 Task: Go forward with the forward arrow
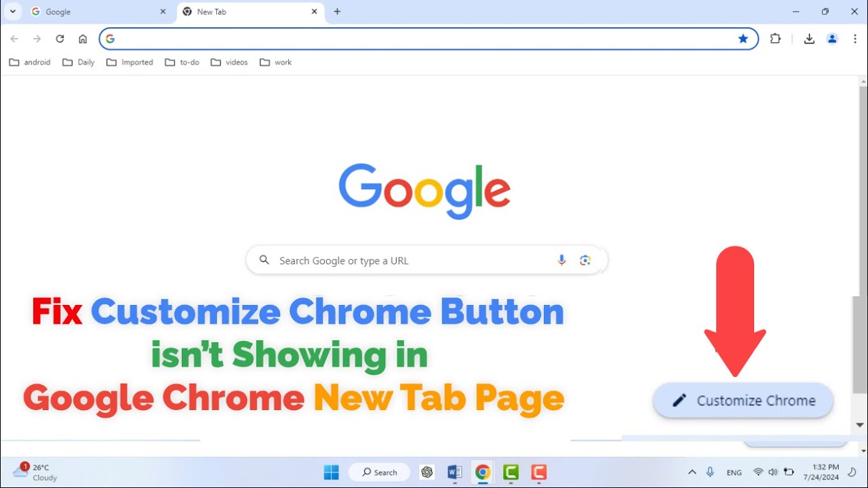click(x=37, y=39)
